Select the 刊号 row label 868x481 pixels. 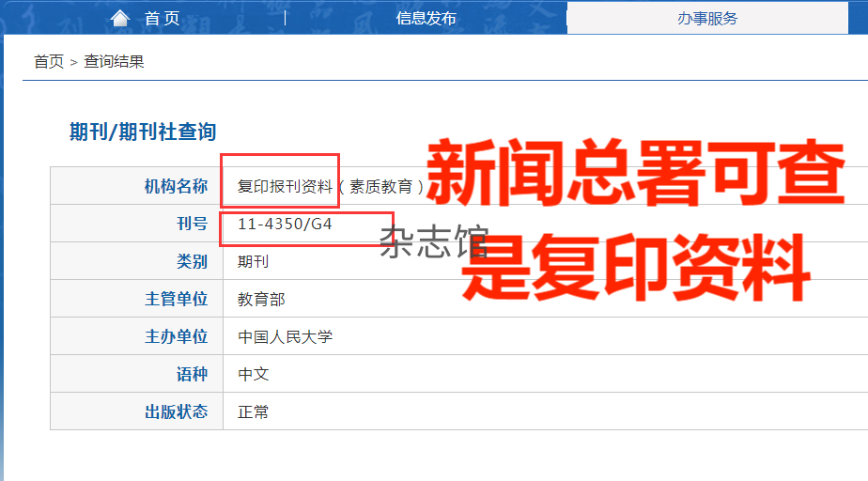pos(192,224)
